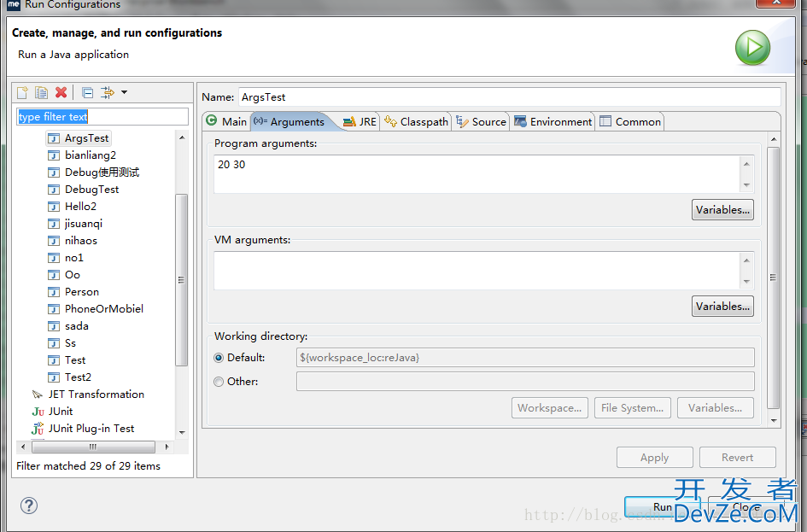
Task: Open the filter options dropdown arrow
Action: coord(124,92)
